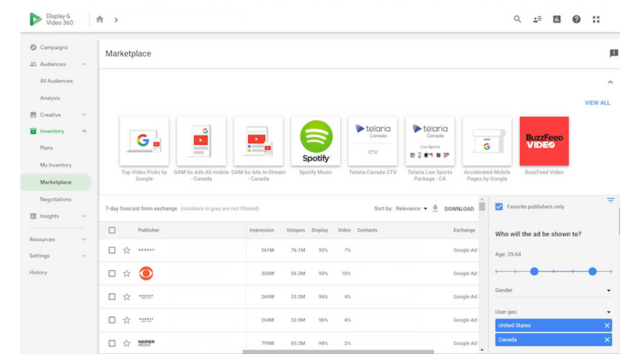Open the BuzzFeed Video package card
This screenshot has height=360, width=640.
[544, 141]
